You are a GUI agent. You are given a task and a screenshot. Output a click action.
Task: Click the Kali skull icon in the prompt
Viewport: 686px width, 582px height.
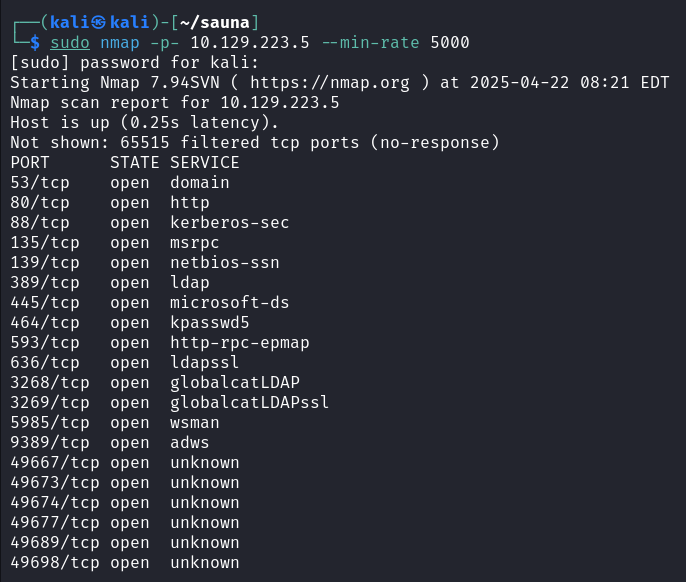tap(98, 22)
